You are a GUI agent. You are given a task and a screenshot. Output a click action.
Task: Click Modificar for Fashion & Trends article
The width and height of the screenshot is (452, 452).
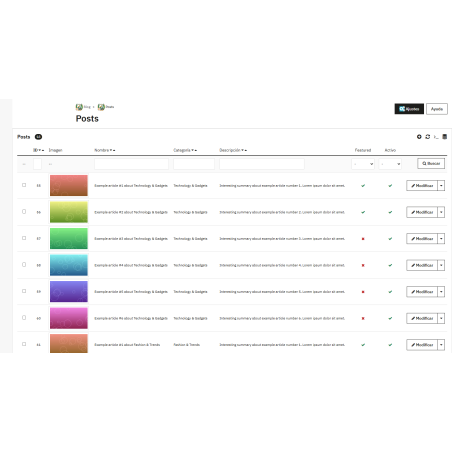(x=422, y=345)
